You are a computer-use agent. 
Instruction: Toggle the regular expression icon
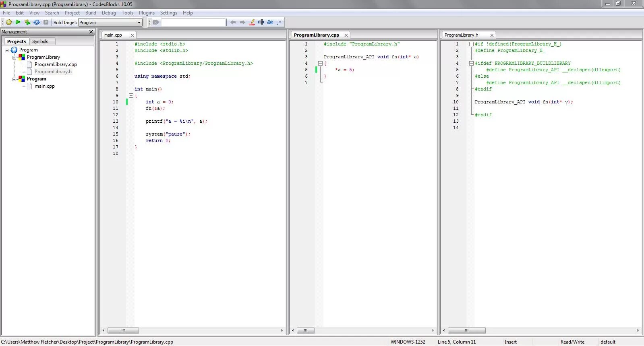coord(280,22)
